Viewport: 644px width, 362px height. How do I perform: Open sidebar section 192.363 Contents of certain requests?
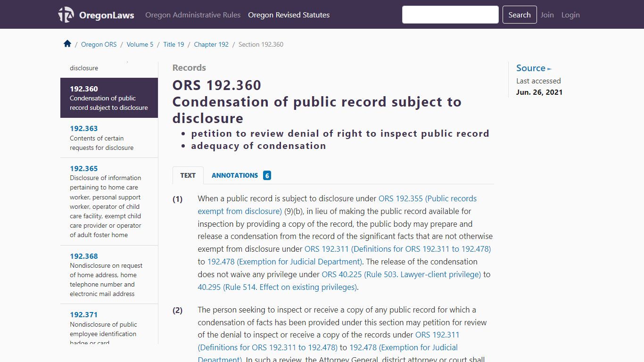pos(109,138)
